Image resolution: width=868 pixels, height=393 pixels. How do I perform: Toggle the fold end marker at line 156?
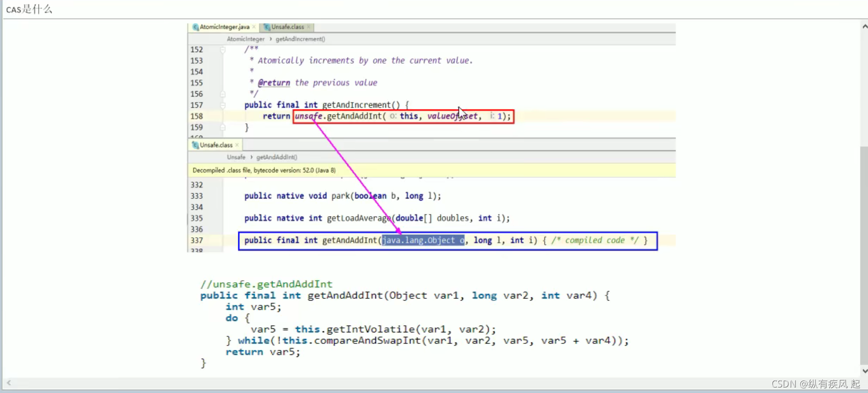223,94
